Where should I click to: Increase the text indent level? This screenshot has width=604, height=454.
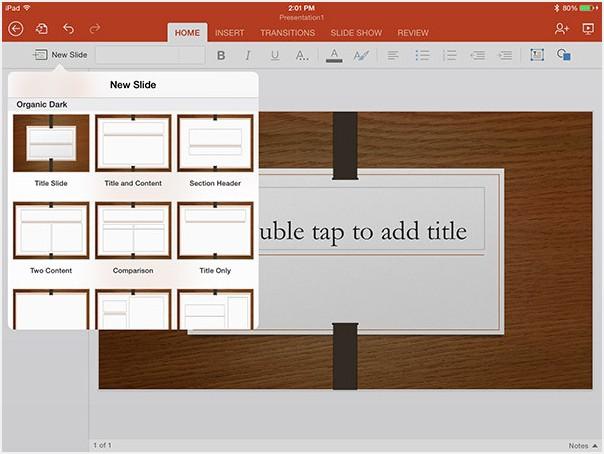pyautogui.click(x=506, y=56)
